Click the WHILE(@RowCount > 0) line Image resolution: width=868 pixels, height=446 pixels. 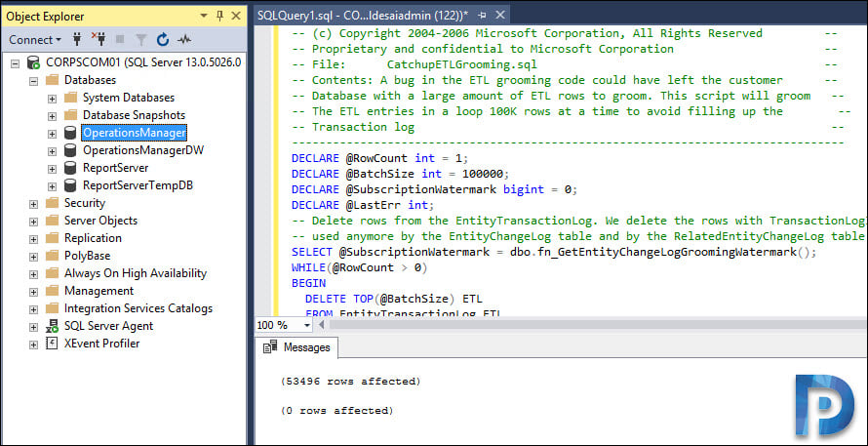(360, 267)
